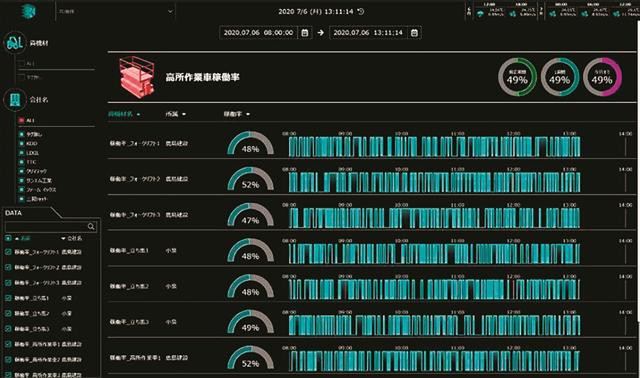Open the start date calendar picker
640x378 pixels.
pyautogui.click(x=304, y=33)
